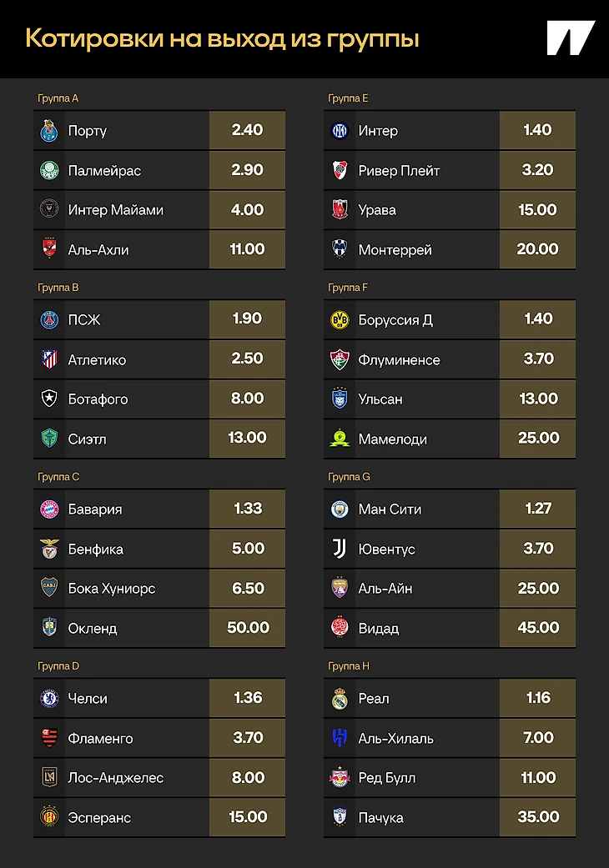Image resolution: width=609 pixels, height=868 pixels.
Task: Click the Real Madrid crest icon
Action: 340,699
